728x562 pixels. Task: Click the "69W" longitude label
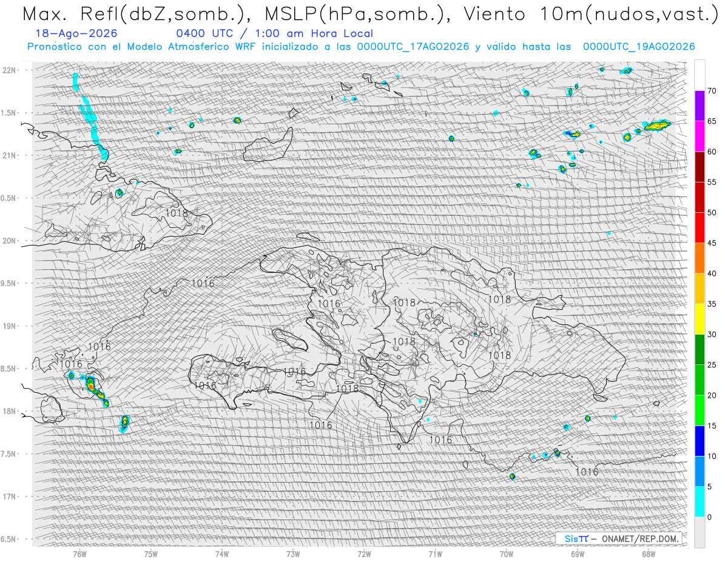(x=578, y=554)
